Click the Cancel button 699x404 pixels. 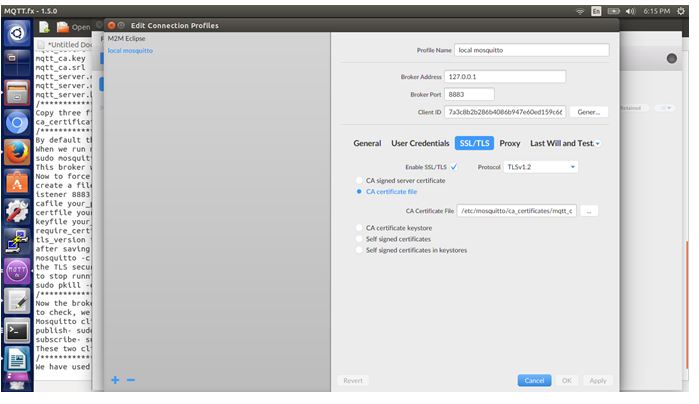(x=534, y=380)
